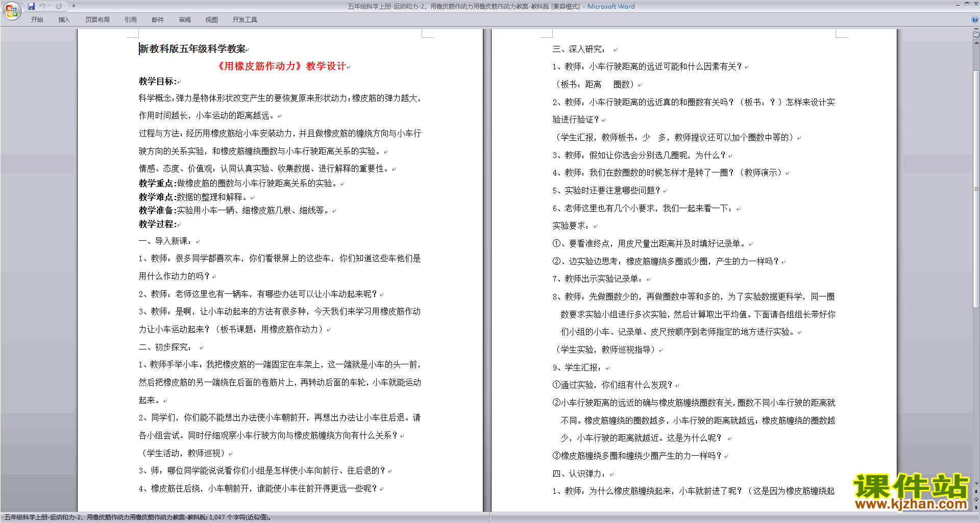Screen dimensions: 980x523
Task: Switch to the 引用 tab
Action: 131,20
